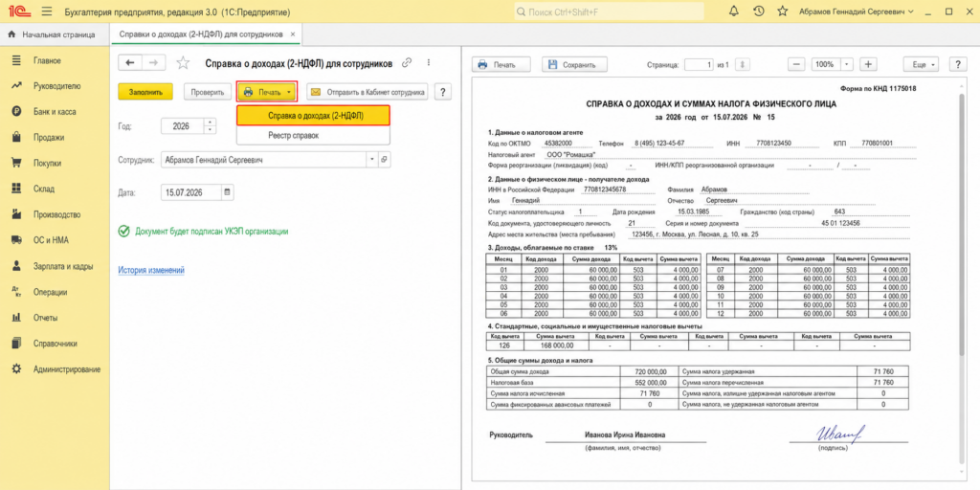Focus the Дата input field
Screen dimensions: 980x490
191,191
